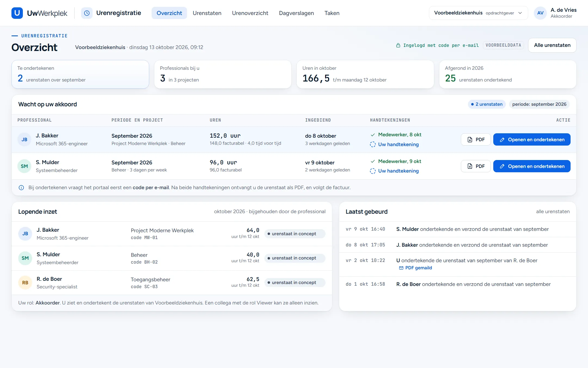Click the dashed circle icon in S. Mulder row

[x=373, y=171]
